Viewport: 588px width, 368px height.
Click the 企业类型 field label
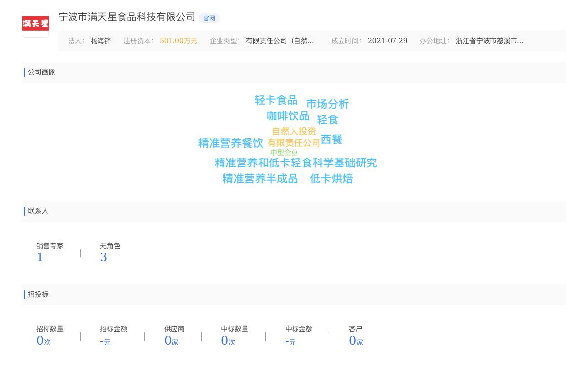[x=225, y=41]
